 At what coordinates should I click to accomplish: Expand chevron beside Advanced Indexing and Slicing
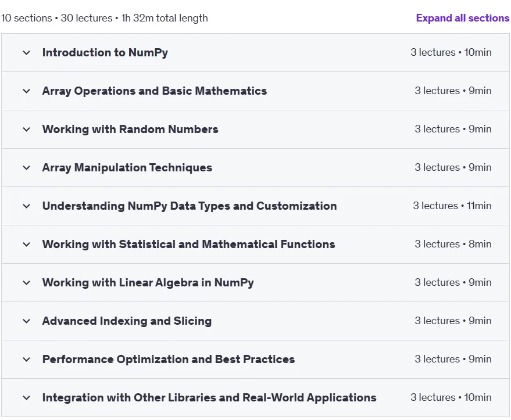point(26,321)
